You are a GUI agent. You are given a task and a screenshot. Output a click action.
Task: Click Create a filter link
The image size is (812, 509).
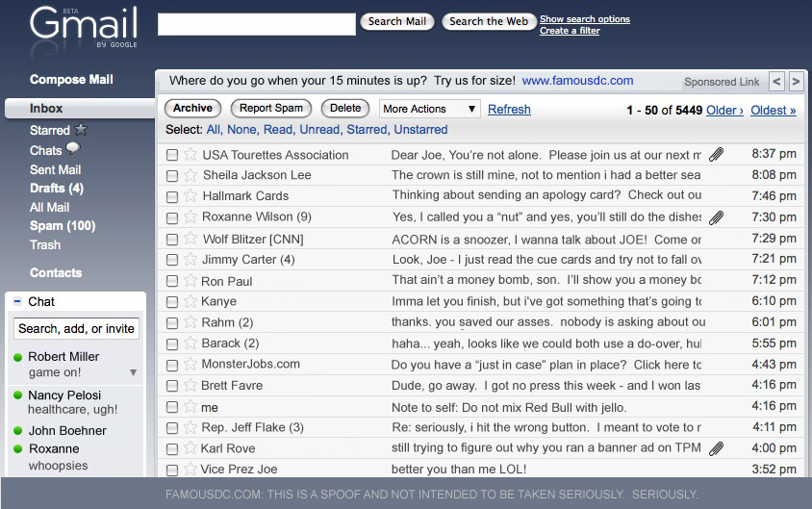coord(570,31)
